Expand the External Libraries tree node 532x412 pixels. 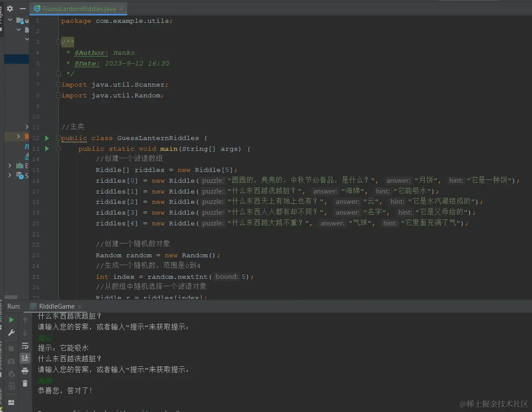[10, 165]
